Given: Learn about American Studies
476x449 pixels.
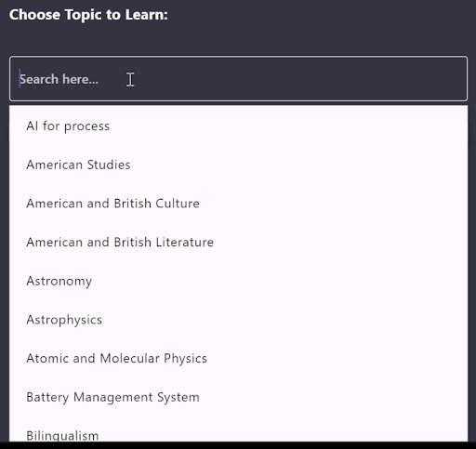Looking at the screenshot, I should 238,165.
